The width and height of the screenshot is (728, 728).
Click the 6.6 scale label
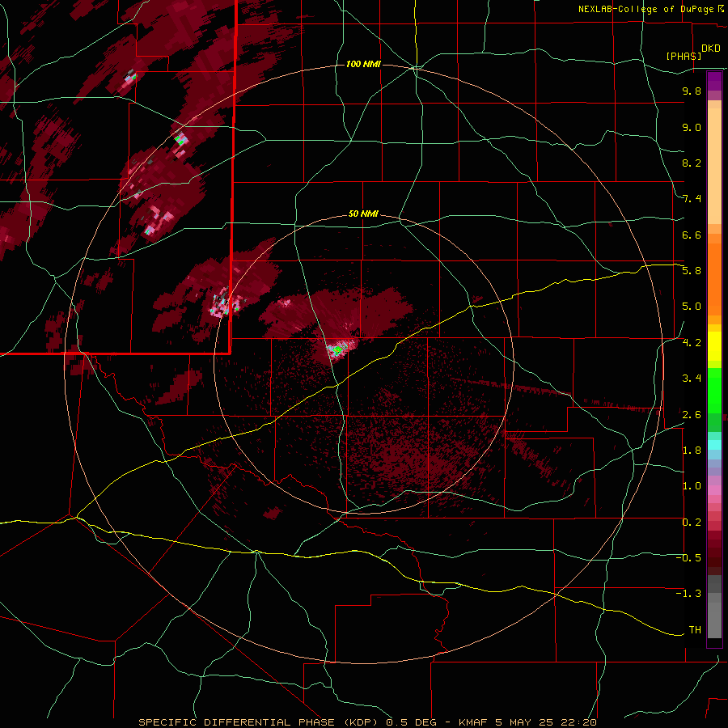[692, 235]
